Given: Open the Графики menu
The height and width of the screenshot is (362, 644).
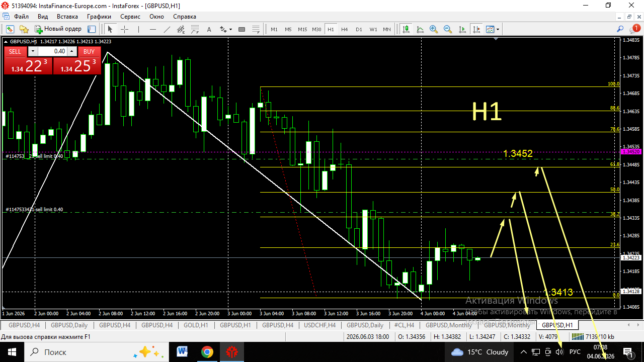Looking at the screenshot, I should point(99,17).
